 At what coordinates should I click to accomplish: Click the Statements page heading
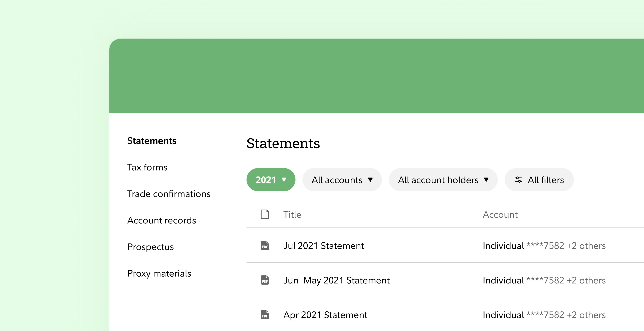tap(283, 143)
